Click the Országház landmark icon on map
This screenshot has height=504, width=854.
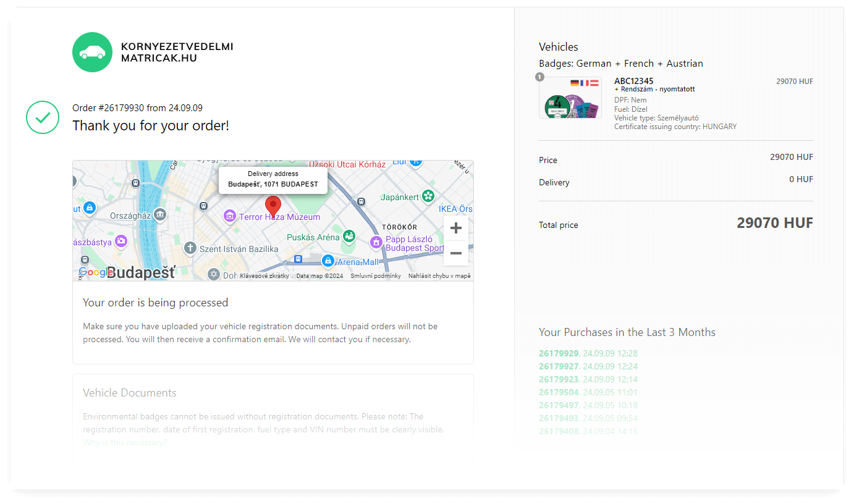point(161,215)
